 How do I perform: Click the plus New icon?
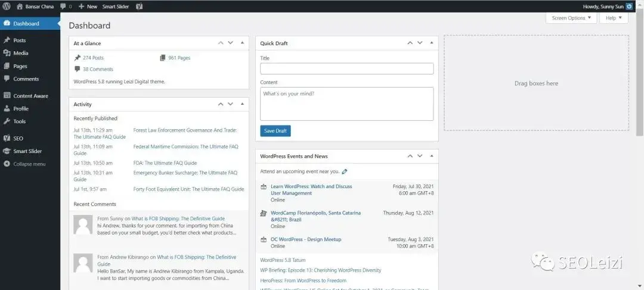tap(81, 7)
